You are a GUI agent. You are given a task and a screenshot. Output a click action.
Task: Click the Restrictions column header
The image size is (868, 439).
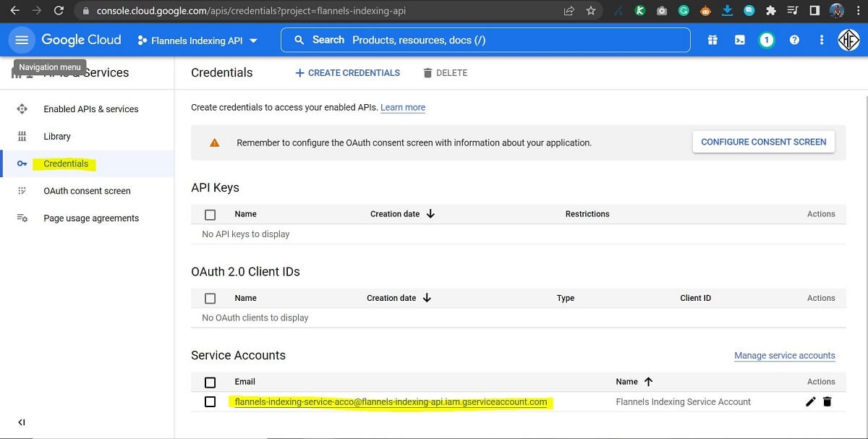(x=587, y=214)
